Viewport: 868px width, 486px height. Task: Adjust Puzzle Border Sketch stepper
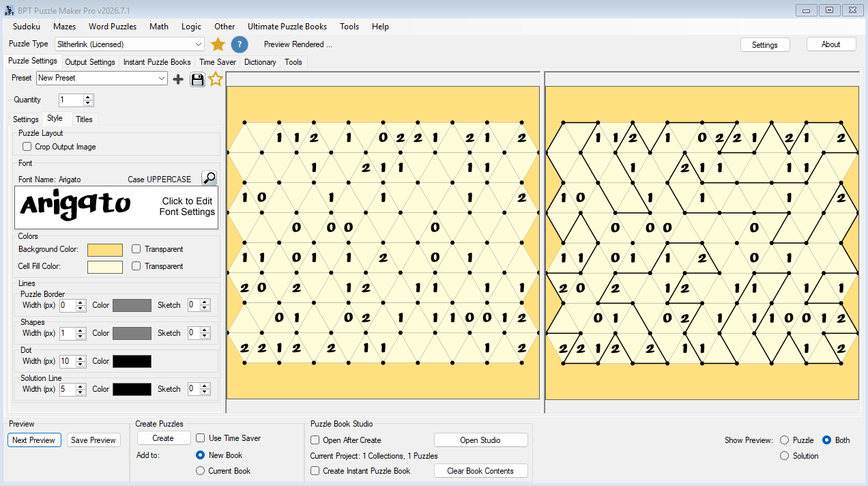(205, 306)
